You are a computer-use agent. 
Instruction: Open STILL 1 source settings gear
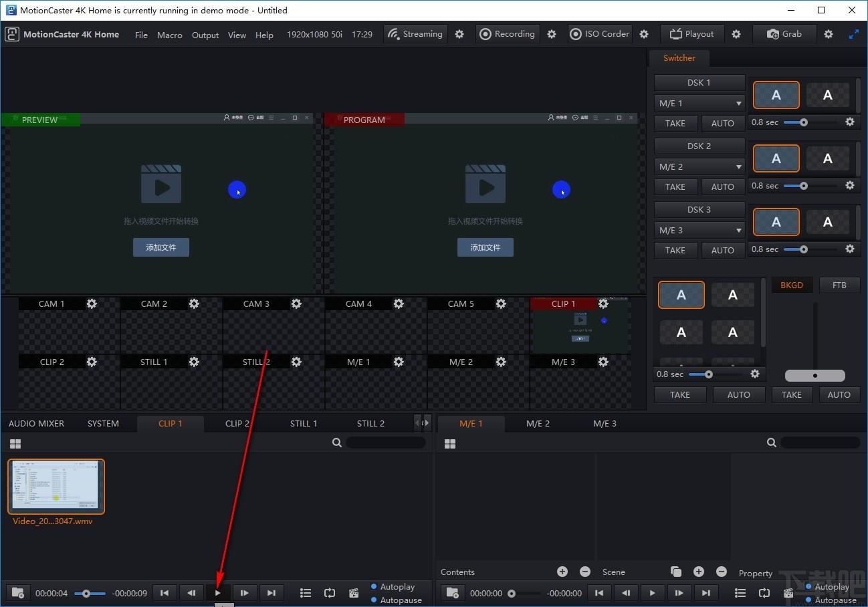(x=194, y=362)
